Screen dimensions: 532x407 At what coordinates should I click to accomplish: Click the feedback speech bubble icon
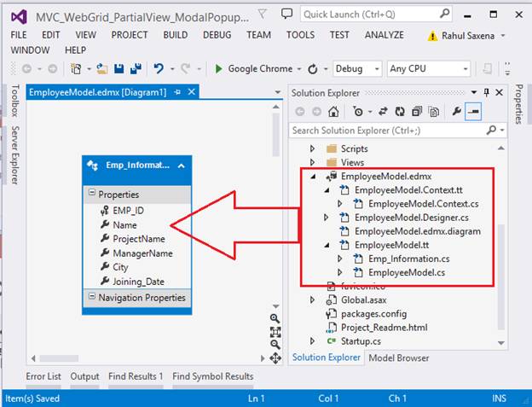point(287,14)
